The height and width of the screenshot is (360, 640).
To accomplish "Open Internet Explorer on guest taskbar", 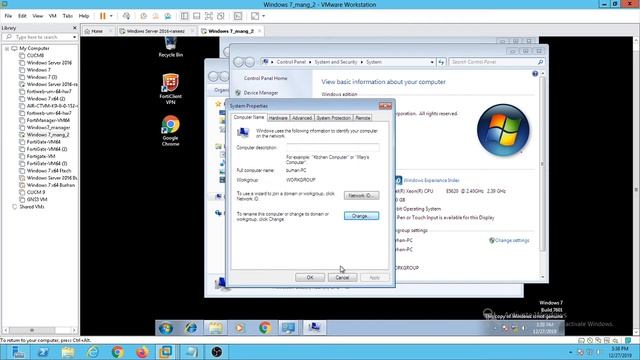I will pyautogui.click(x=191, y=328).
